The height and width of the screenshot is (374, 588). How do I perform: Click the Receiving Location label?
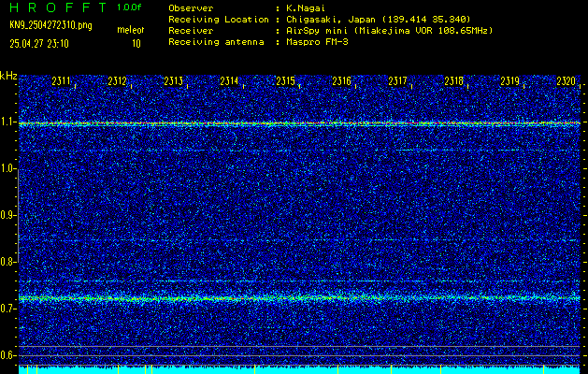[219, 19]
